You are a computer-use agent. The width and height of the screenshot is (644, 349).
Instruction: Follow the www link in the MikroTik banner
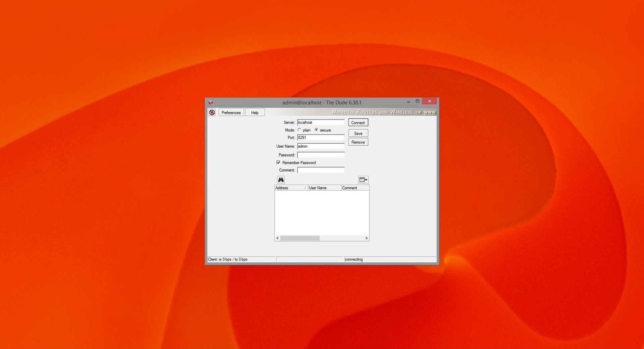click(x=429, y=112)
